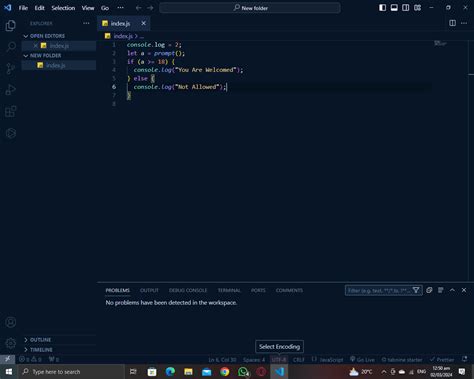Screen dimensions: 474x379
Task: Open the Explorer view in activity bar
Action: 11,26
